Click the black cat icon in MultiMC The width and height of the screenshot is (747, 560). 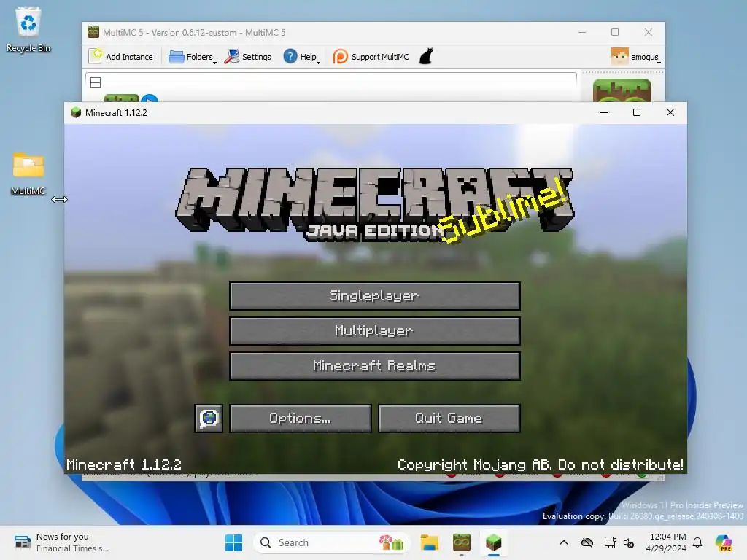pyautogui.click(x=426, y=57)
